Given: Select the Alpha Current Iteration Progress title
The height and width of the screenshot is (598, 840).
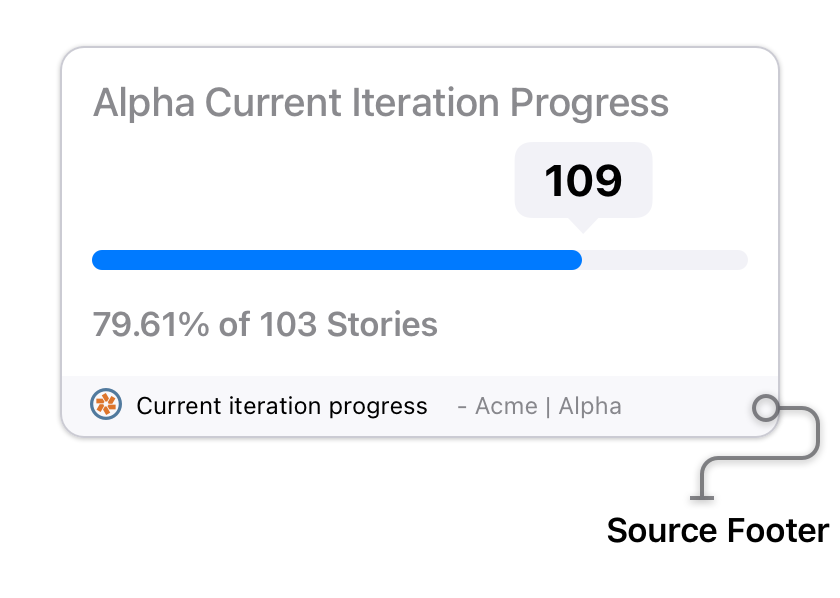Looking at the screenshot, I should 381,102.
